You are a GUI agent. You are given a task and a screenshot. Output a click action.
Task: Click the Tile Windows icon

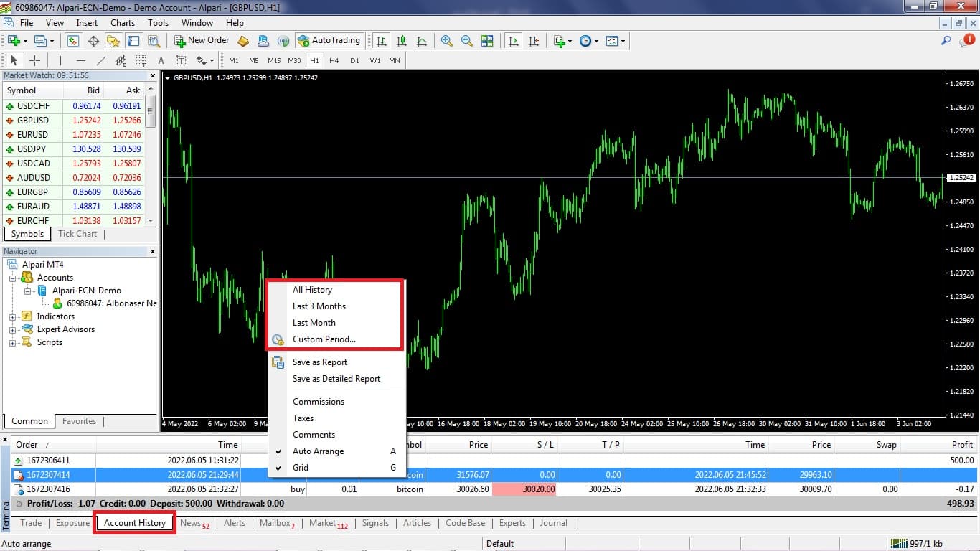coord(487,41)
